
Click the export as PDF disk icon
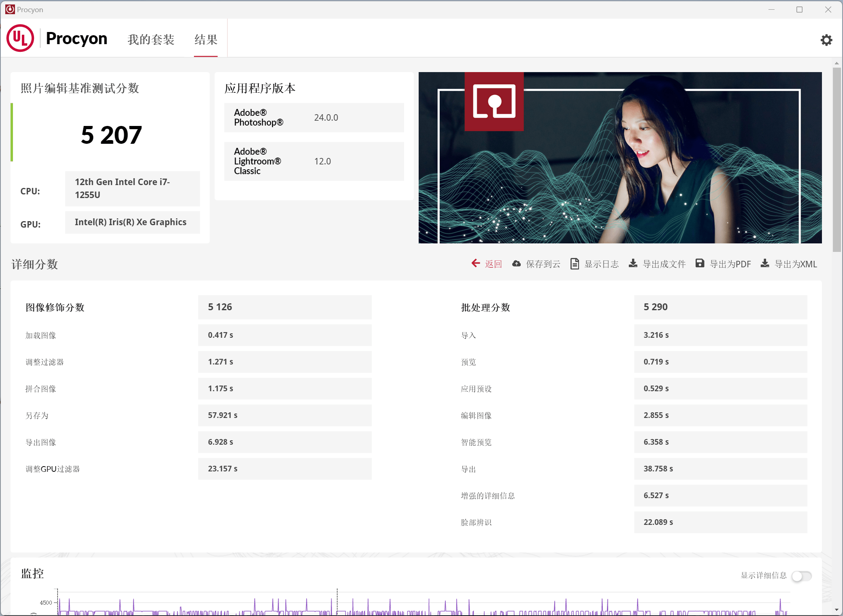tap(700, 264)
